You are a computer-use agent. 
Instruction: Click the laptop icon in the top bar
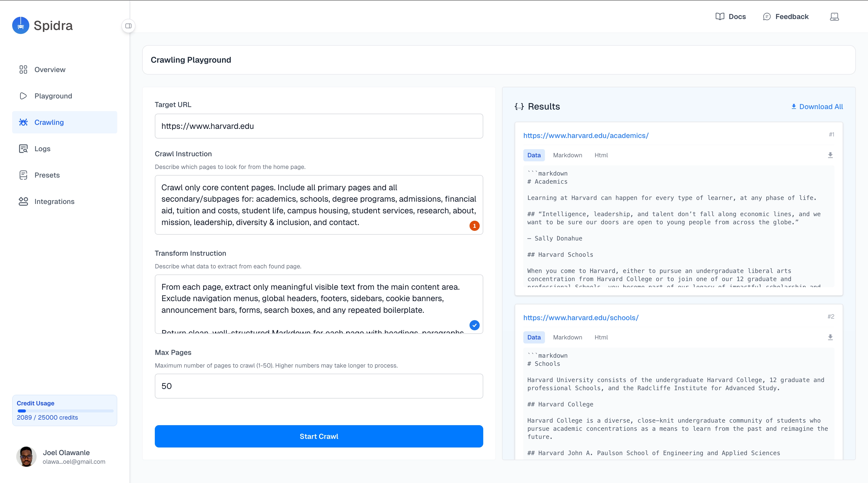click(x=834, y=16)
